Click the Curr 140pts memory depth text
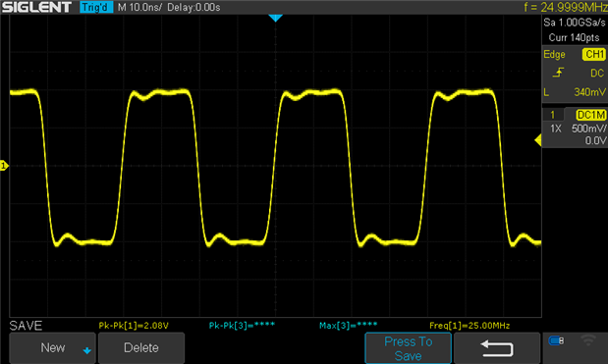 (574, 37)
